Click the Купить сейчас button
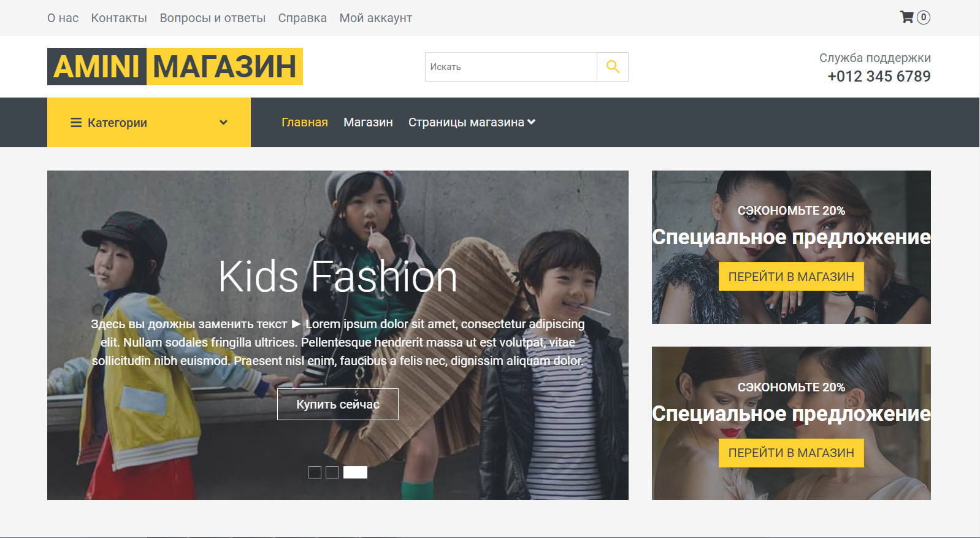The width and height of the screenshot is (980, 538). [x=338, y=404]
